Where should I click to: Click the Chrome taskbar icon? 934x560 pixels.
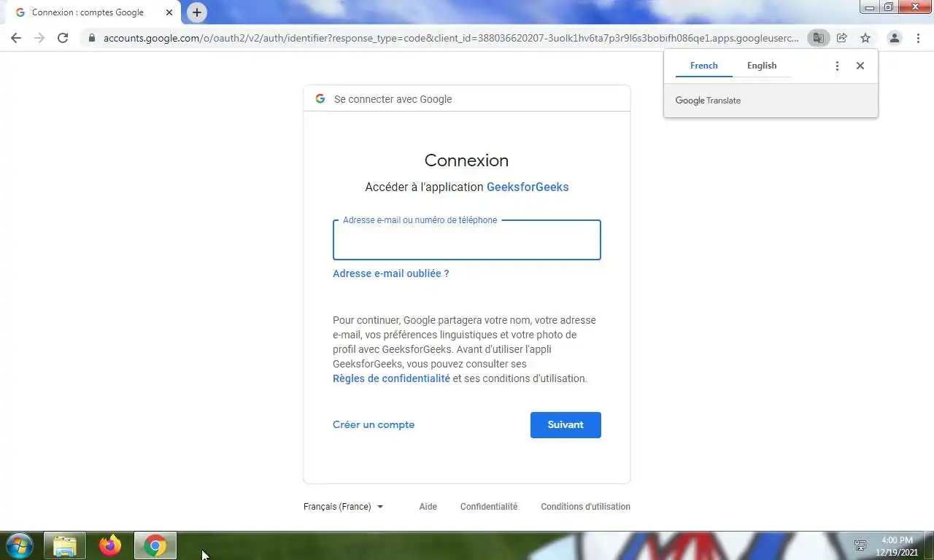pyautogui.click(x=155, y=545)
